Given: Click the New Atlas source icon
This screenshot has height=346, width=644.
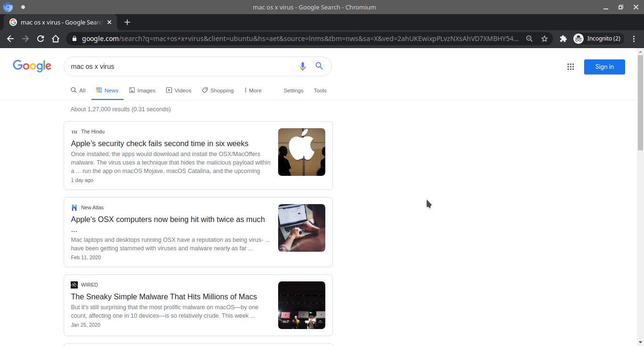Looking at the screenshot, I should pyautogui.click(x=74, y=208).
